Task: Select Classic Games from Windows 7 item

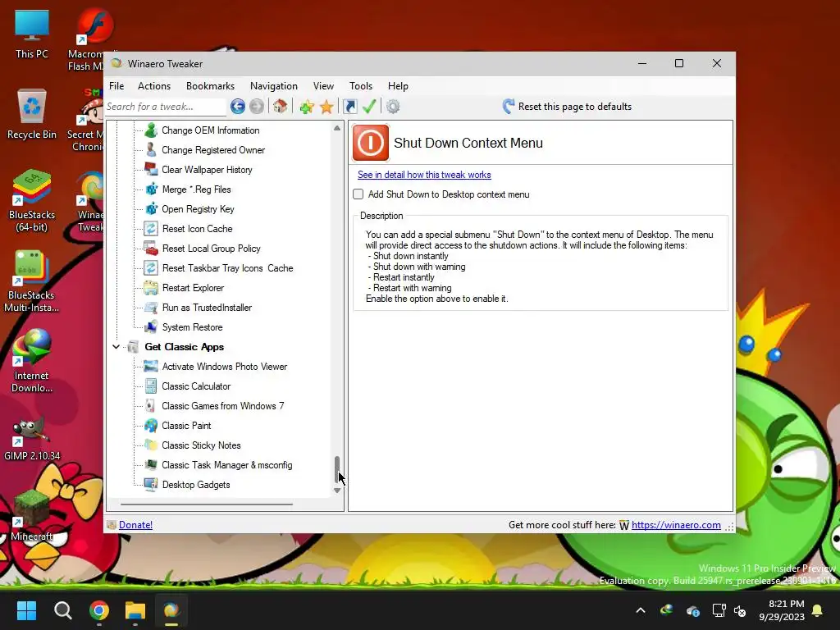Action: click(223, 406)
